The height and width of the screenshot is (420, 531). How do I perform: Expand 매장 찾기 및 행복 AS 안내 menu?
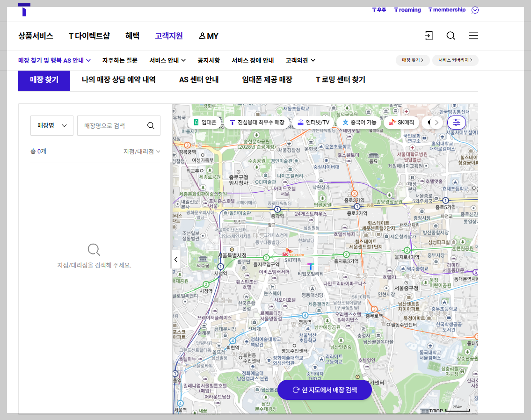(x=55, y=60)
